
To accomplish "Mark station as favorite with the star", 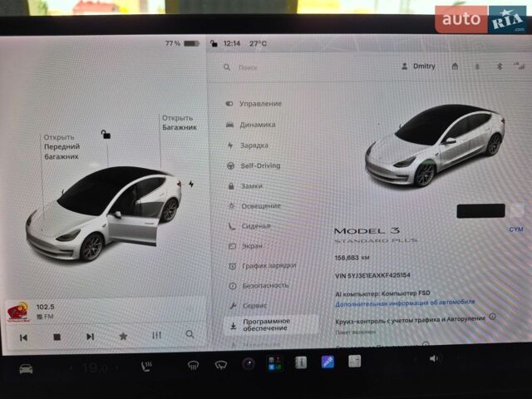I will (x=123, y=336).
